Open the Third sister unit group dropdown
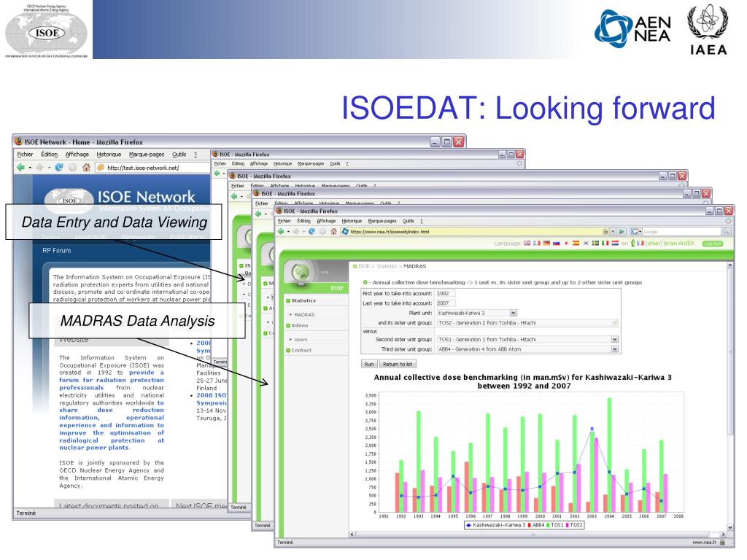The height and width of the screenshot is (560, 747). tap(528, 349)
